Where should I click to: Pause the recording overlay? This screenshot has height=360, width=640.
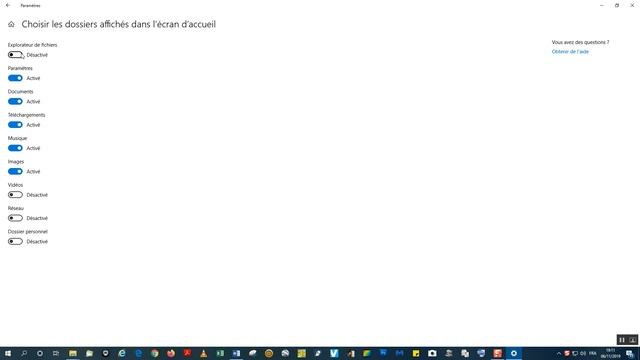point(622,340)
